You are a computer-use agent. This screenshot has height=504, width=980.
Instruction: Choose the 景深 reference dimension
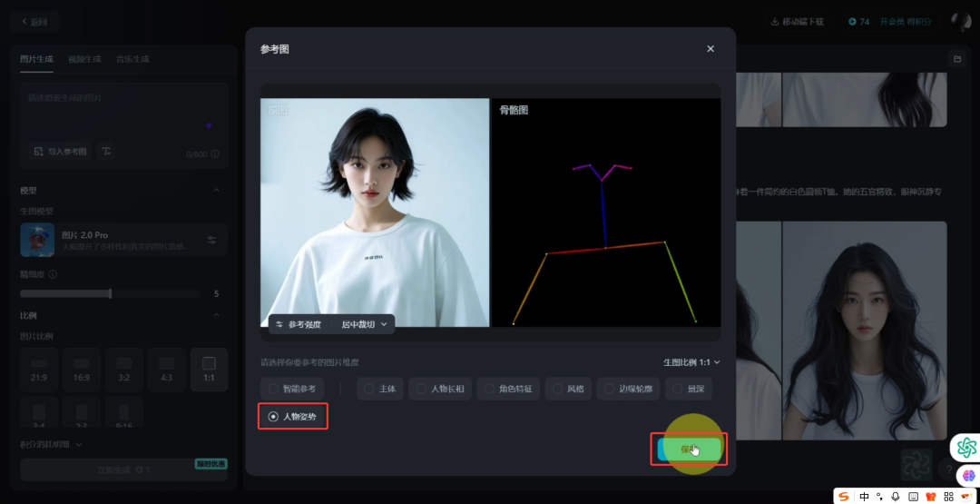688,389
